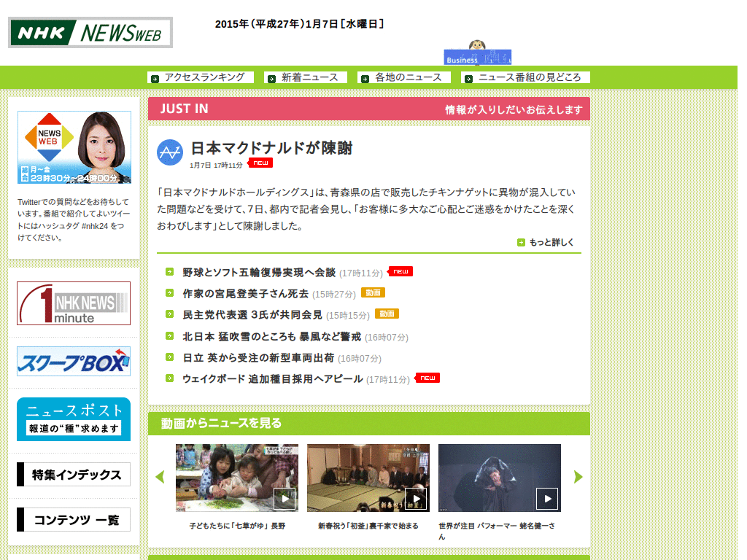Open 北日本 猛吹雪のところも story
The height and width of the screenshot is (560, 747).
271,337
